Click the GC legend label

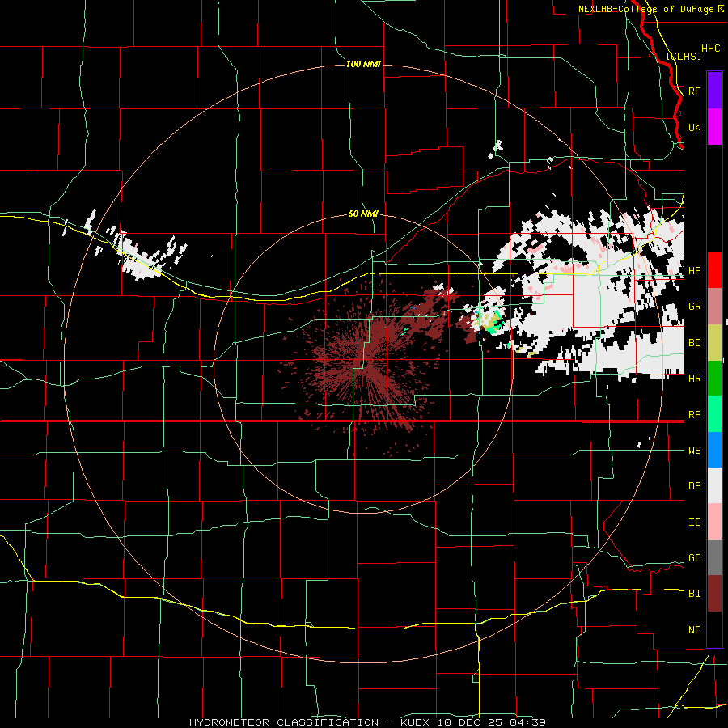pos(694,558)
